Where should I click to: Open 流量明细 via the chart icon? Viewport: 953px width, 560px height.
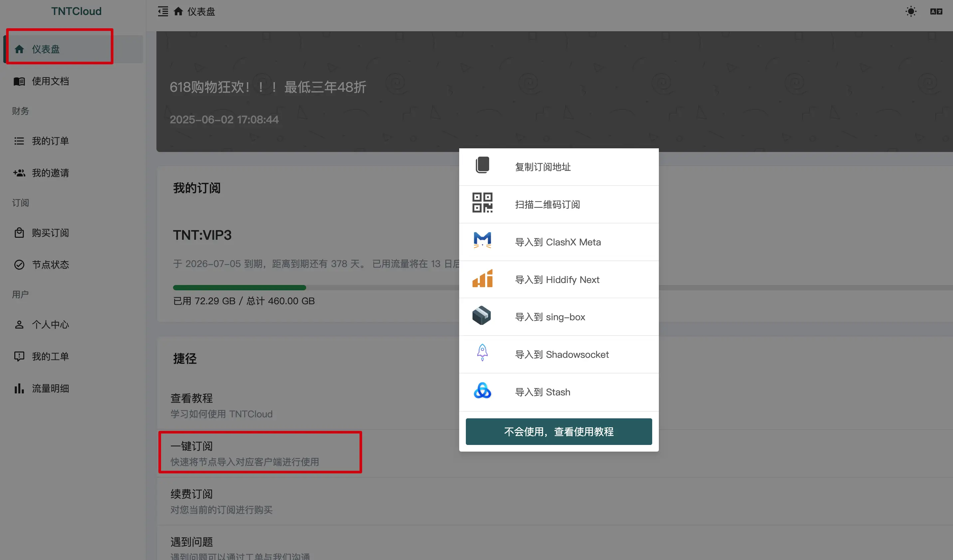[x=19, y=388]
